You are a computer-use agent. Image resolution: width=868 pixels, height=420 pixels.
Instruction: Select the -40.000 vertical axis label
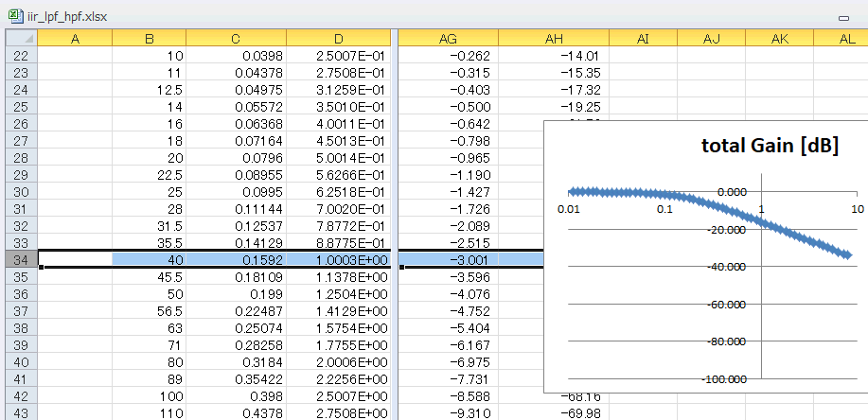[x=726, y=267]
